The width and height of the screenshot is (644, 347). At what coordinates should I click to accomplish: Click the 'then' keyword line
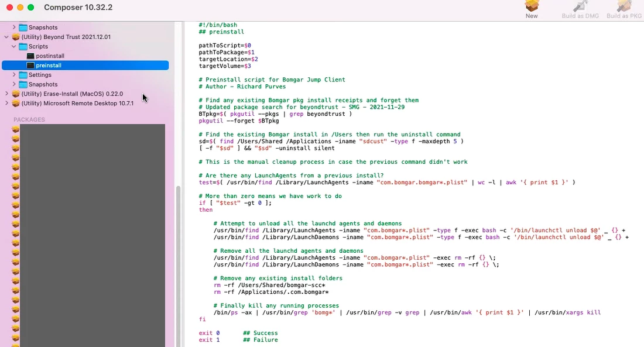[205, 209]
